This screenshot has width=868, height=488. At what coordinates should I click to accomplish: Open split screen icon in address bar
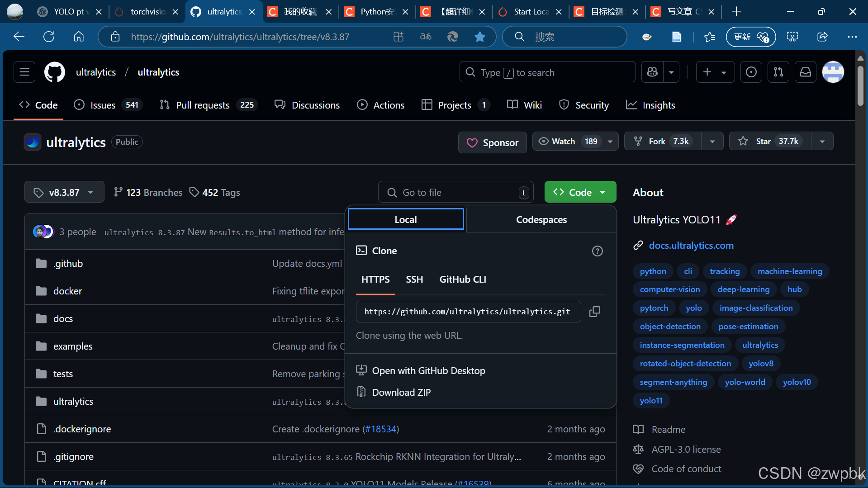[x=398, y=37]
